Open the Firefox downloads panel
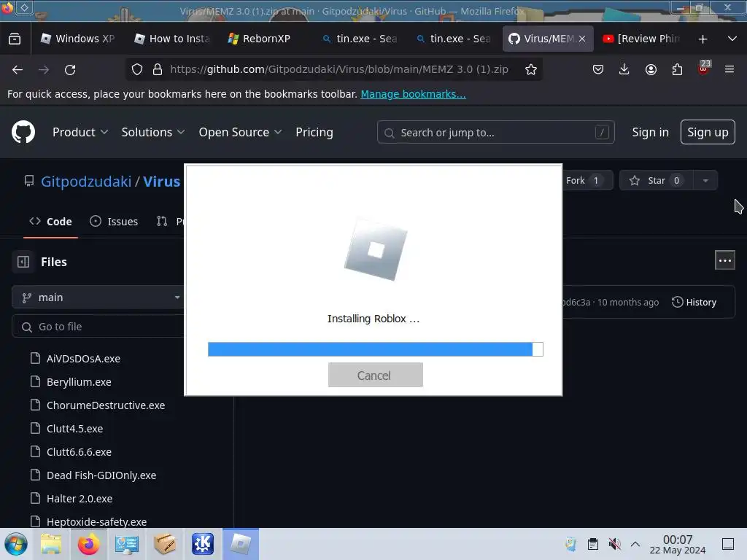 tap(624, 69)
